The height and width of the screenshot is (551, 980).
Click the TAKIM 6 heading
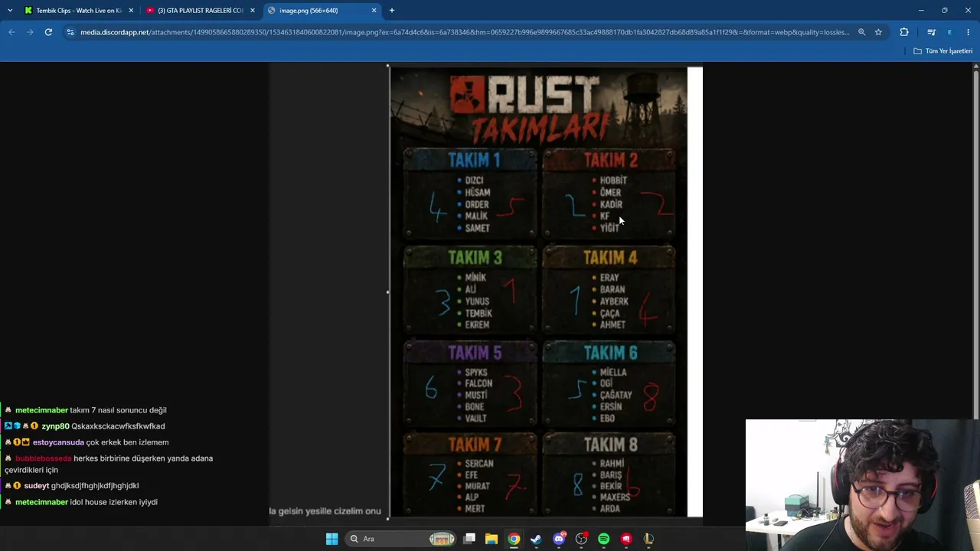coord(610,353)
